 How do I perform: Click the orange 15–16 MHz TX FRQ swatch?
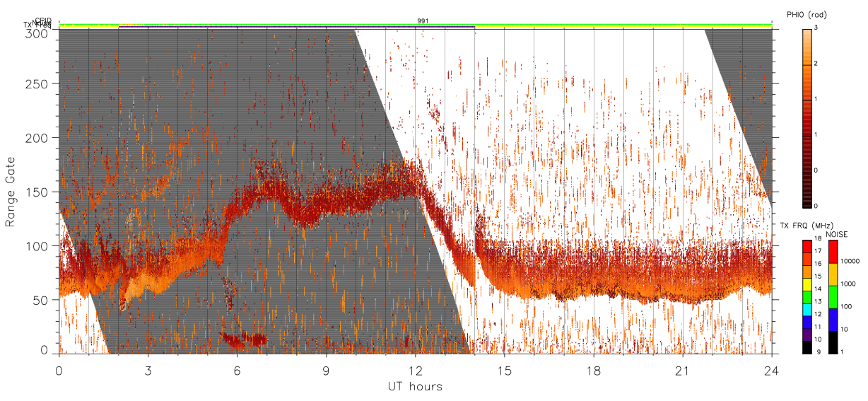(807, 272)
